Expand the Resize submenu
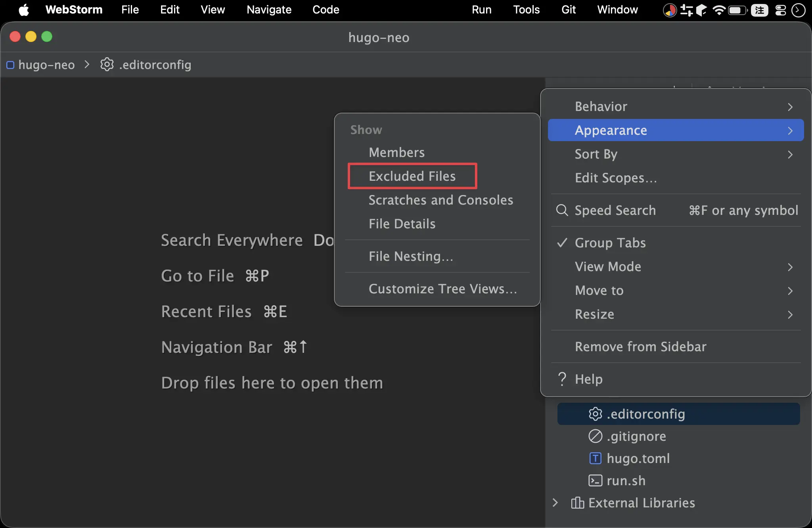This screenshot has width=812, height=528. [676, 314]
